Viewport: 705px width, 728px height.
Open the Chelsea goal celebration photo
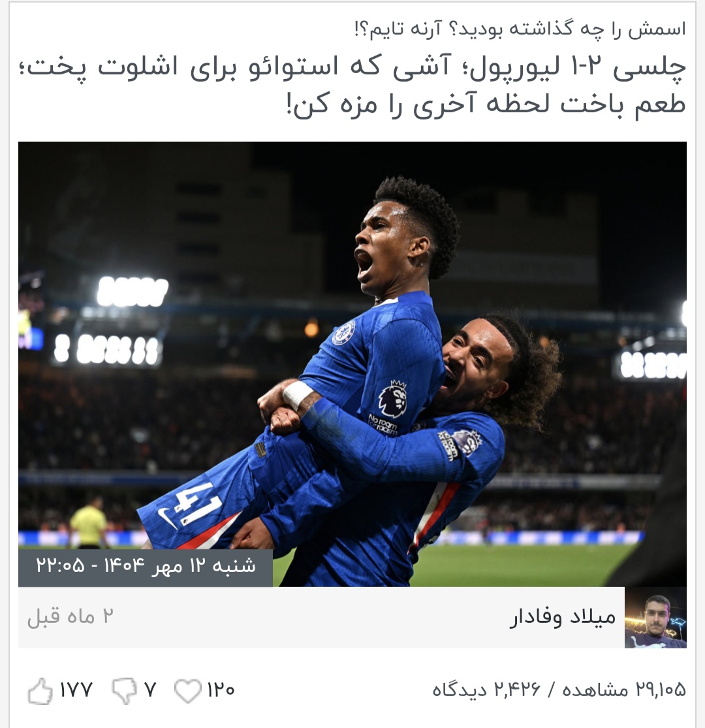(x=352, y=364)
